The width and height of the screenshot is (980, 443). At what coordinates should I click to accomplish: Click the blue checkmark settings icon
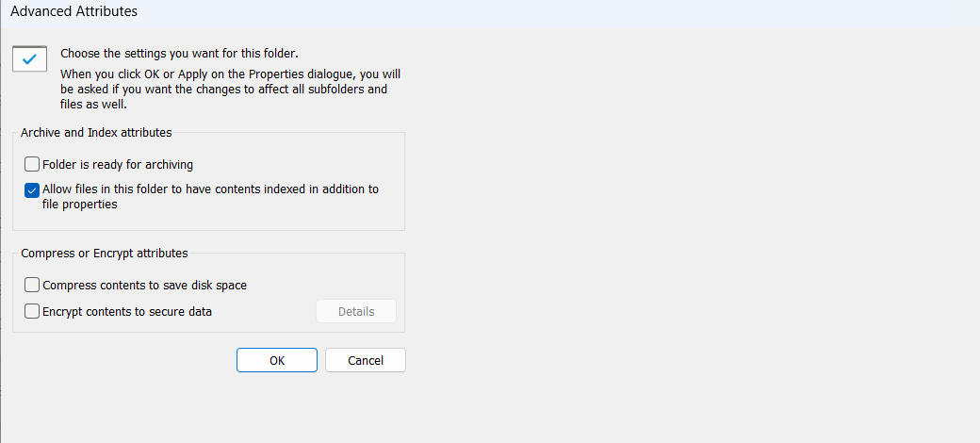pyautogui.click(x=30, y=58)
